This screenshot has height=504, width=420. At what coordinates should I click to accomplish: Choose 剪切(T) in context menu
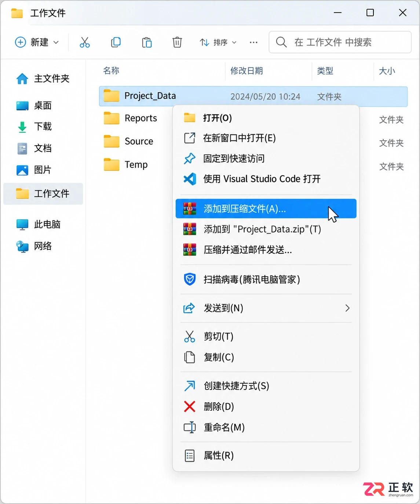point(266,336)
